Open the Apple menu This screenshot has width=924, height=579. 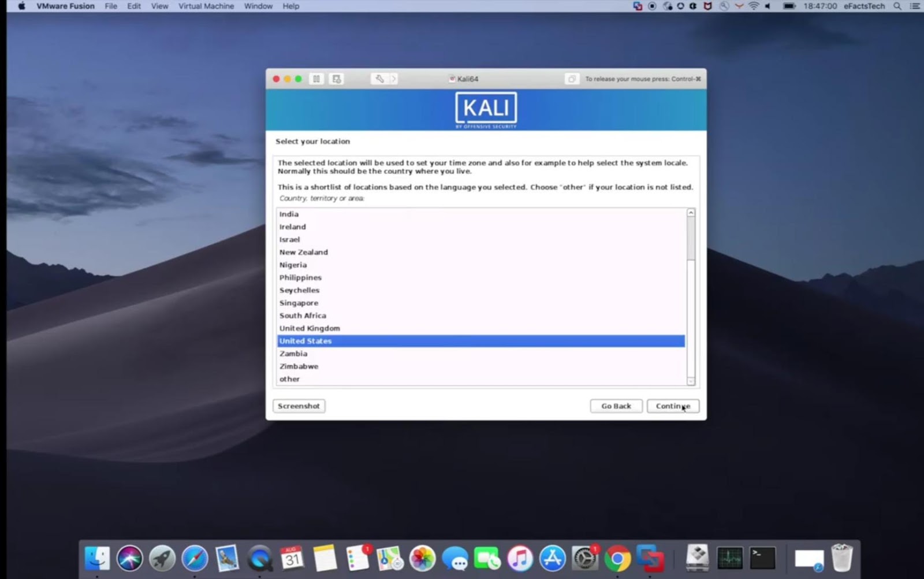(x=21, y=6)
